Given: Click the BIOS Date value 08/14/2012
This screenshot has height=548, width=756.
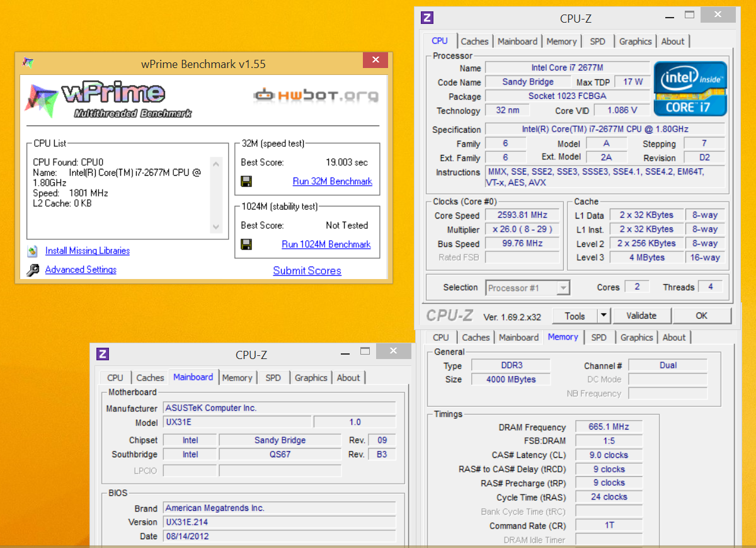Looking at the screenshot, I should pyautogui.click(x=279, y=536).
